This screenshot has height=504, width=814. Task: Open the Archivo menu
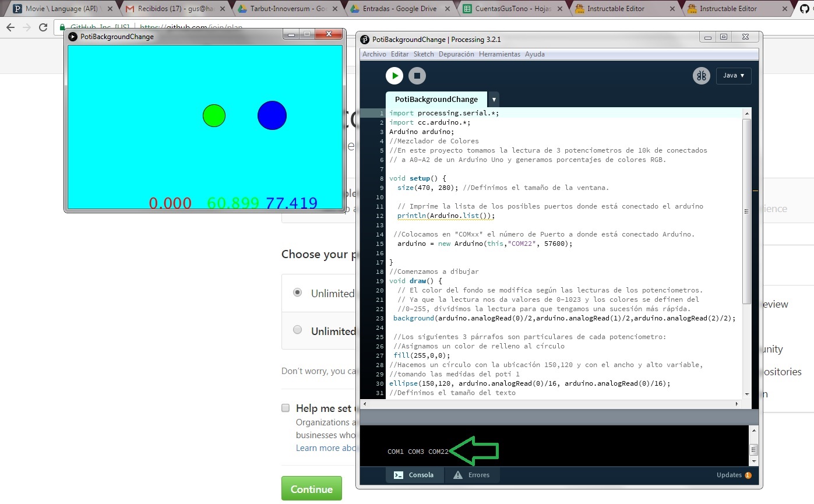point(374,54)
